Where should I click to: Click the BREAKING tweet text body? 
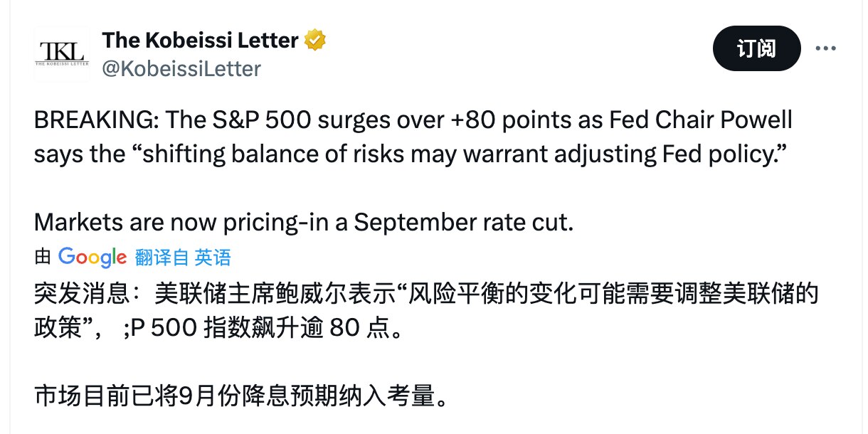pos(413,135)
